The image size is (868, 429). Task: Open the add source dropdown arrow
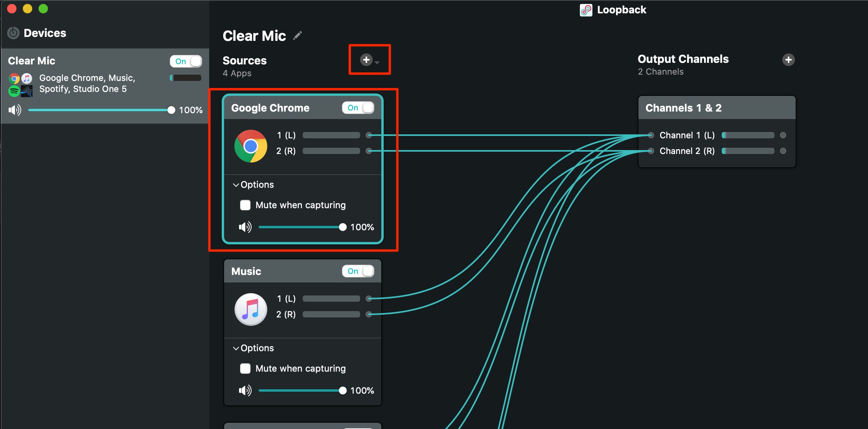coord(377,62)
